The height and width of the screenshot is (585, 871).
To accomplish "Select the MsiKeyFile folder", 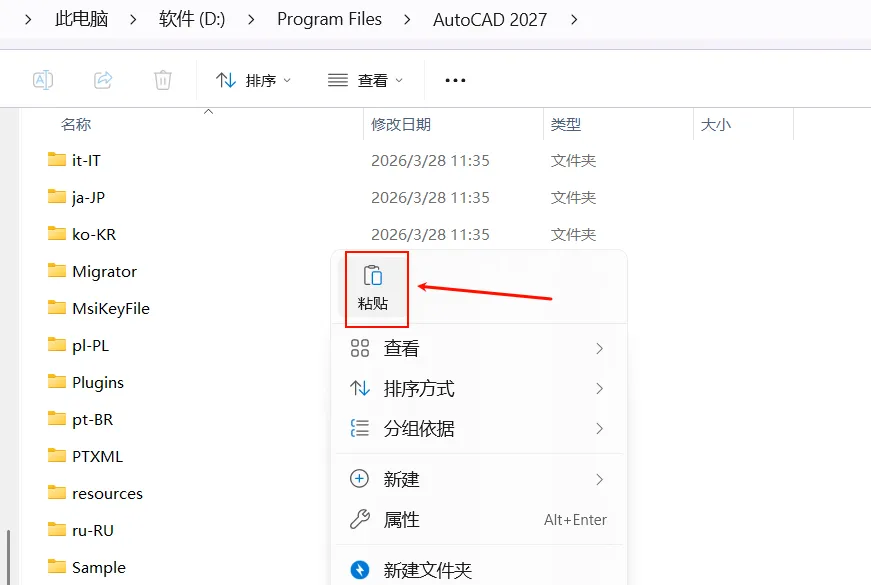I will point(111,308).
